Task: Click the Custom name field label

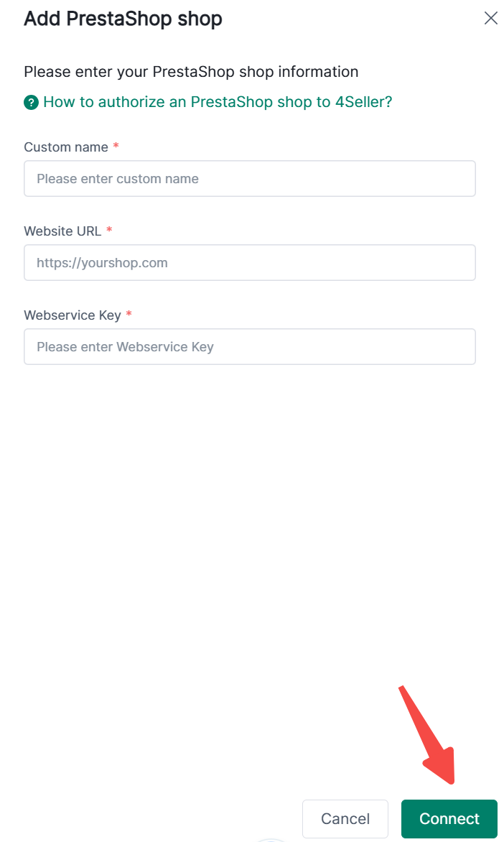Action: (66, 147)
